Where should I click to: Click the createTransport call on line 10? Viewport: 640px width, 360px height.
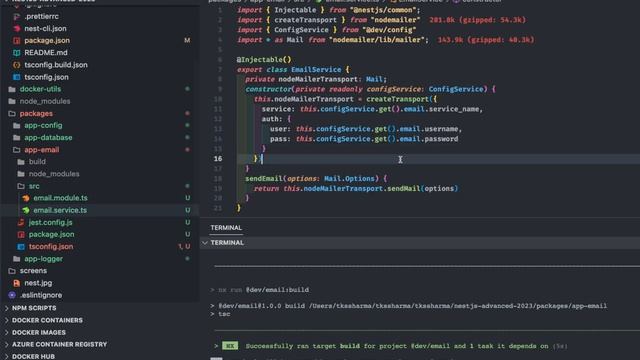pyautogui.click(x=398, y=99)
